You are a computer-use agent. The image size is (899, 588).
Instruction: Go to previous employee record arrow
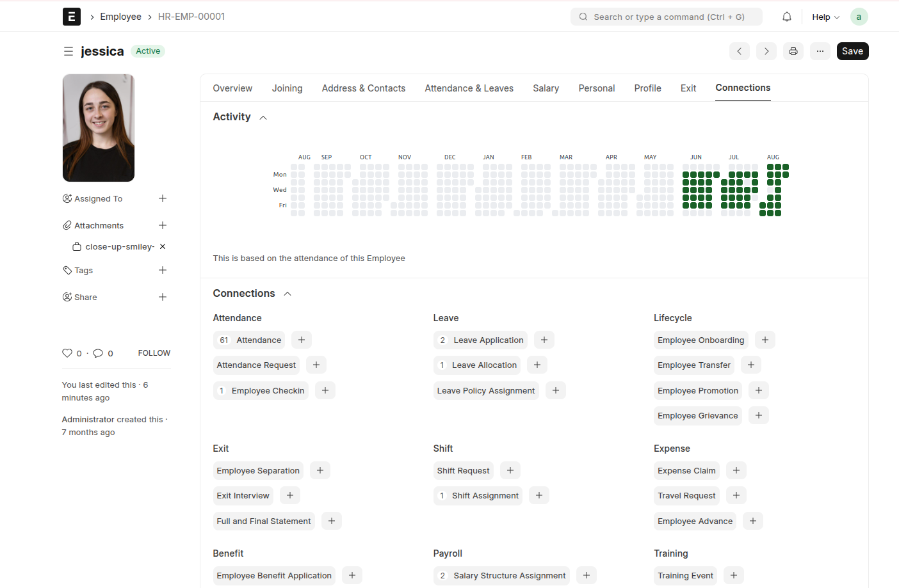[x=740, y=51]
